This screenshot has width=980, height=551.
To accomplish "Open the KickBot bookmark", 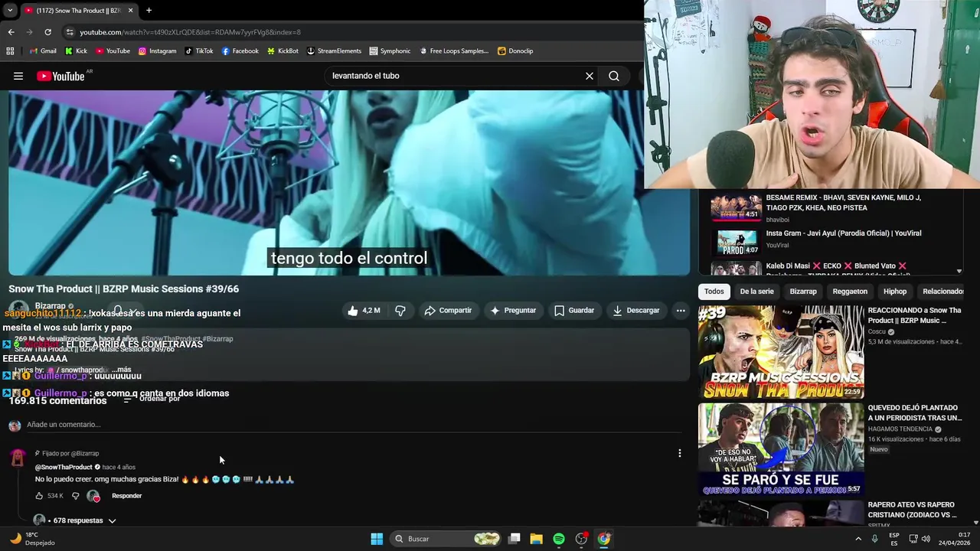I will 283,51.
